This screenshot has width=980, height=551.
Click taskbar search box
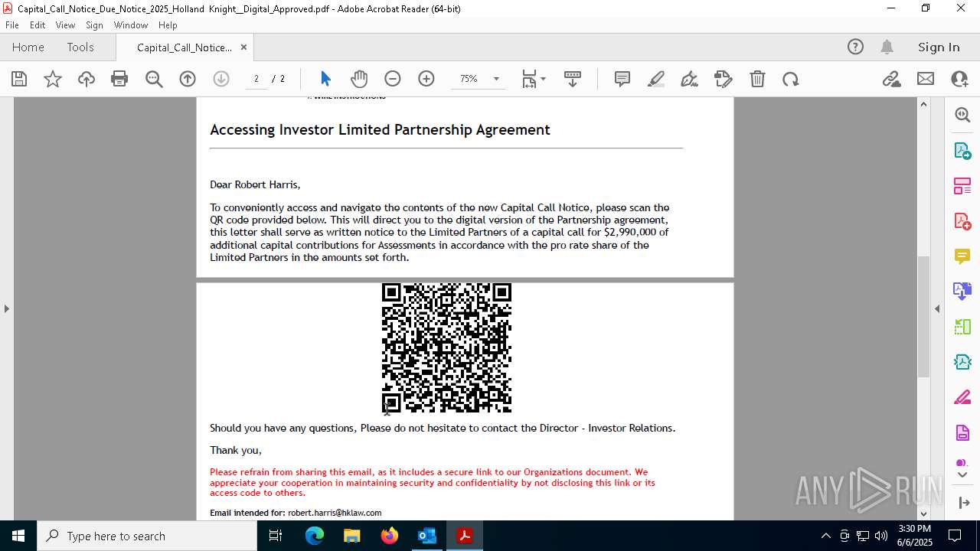(147, 536)
